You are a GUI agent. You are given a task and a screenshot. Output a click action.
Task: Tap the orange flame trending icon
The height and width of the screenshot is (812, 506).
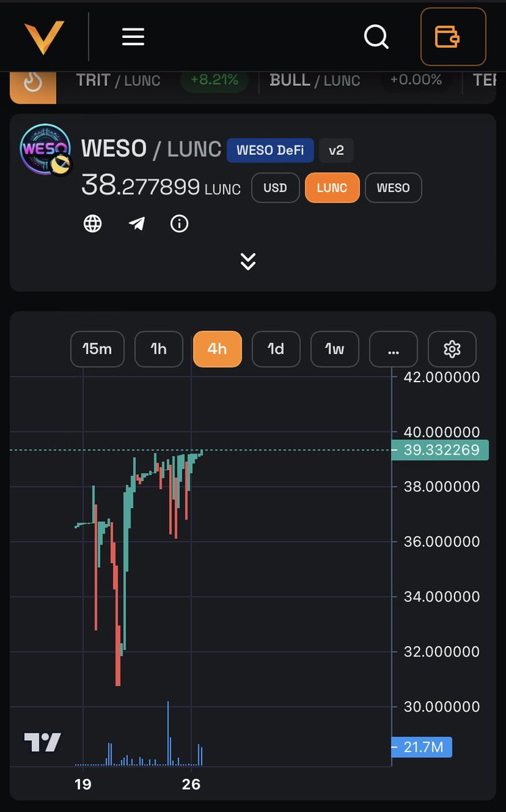pos(33,83)
